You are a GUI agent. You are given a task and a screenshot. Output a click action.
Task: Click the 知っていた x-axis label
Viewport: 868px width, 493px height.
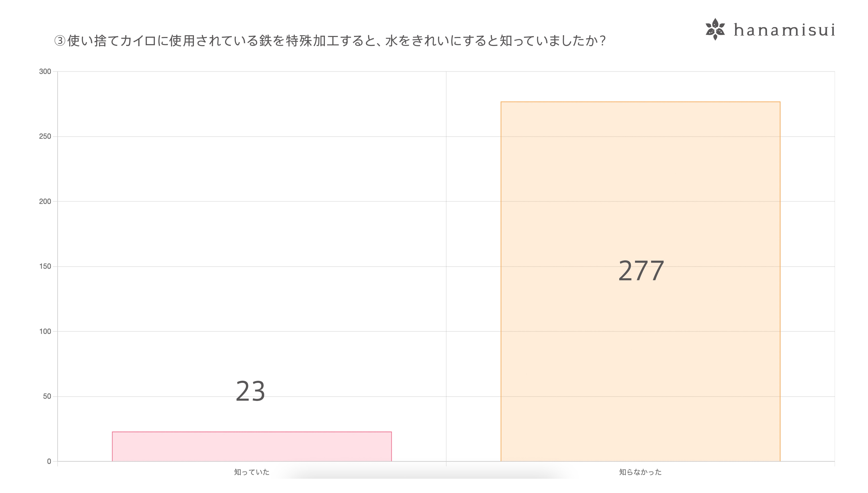(x=252, y=472)
